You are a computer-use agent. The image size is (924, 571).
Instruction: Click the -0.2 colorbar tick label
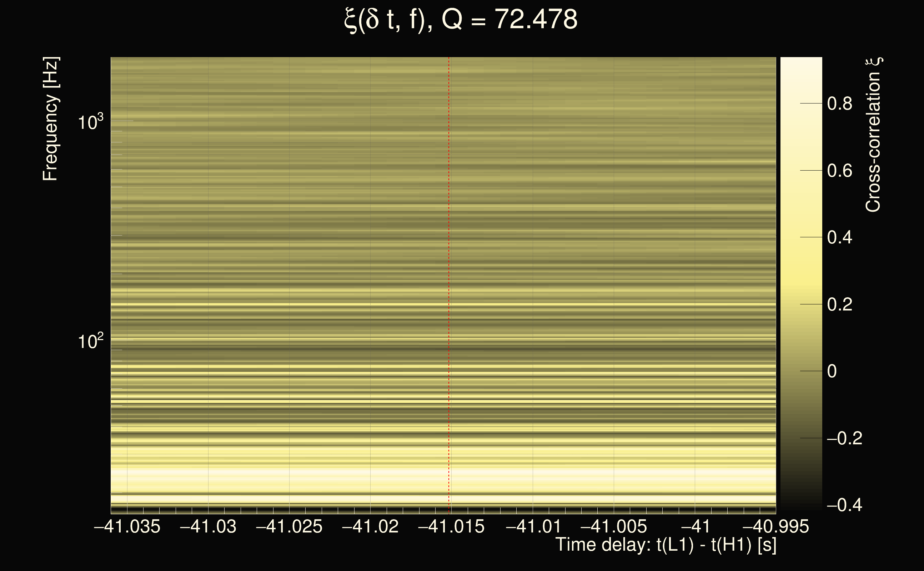click(x=844, y=439)
